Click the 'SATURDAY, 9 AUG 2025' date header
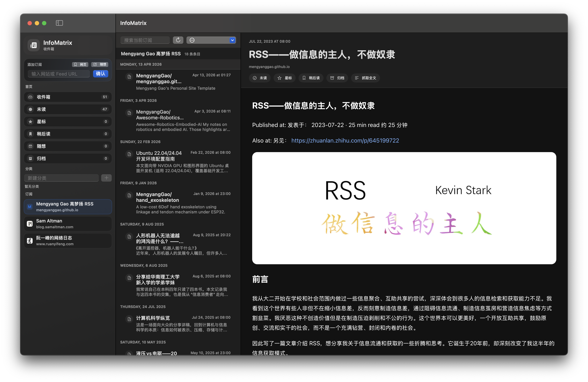This screenshot has height=382, width=588. coord(142,224)
